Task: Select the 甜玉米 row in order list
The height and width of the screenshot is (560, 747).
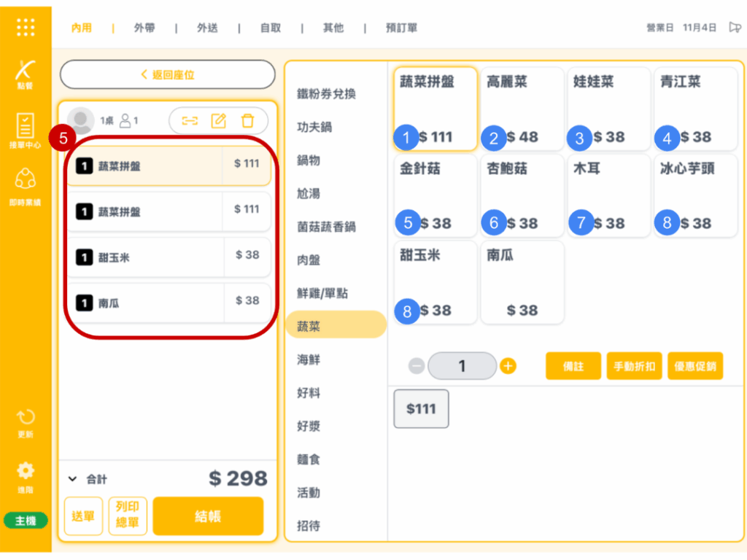Action: click(169, 257)
